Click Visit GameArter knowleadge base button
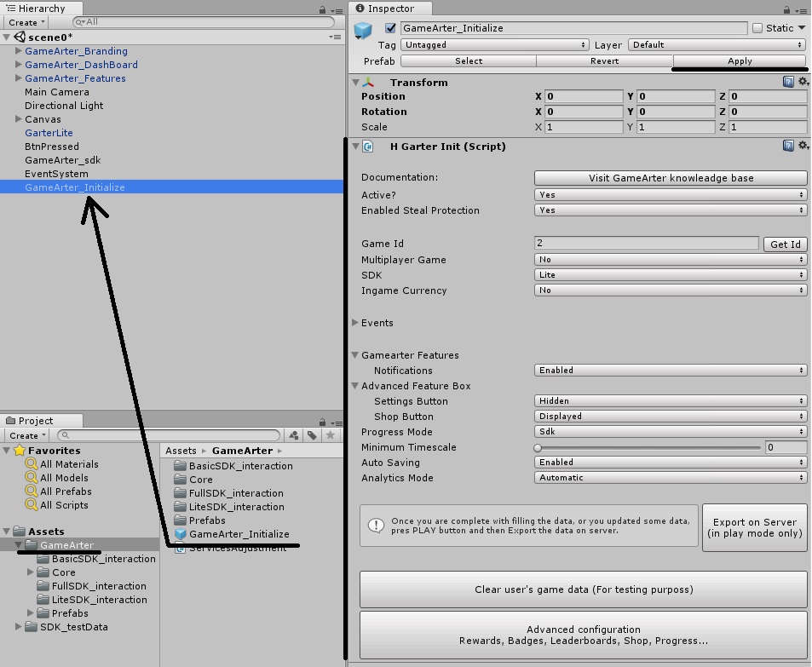Viewport: 812px width, 667px height. pos(670,178)
